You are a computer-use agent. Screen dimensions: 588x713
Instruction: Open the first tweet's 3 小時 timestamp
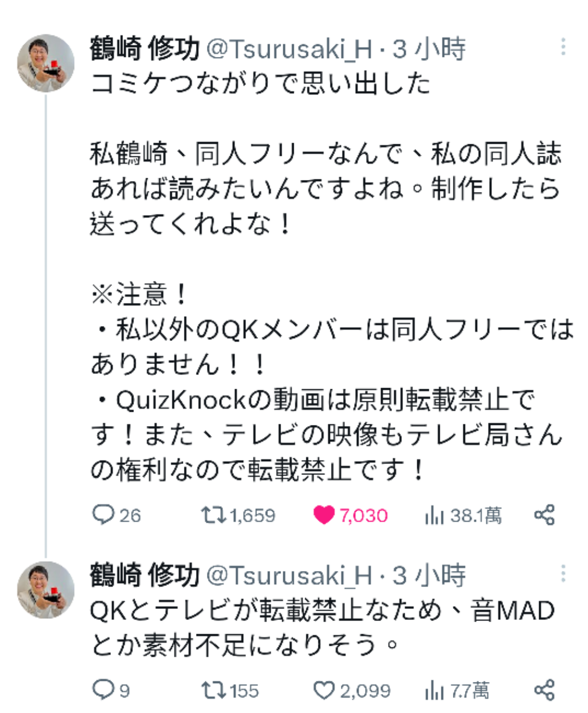click(x=429, y=49)
